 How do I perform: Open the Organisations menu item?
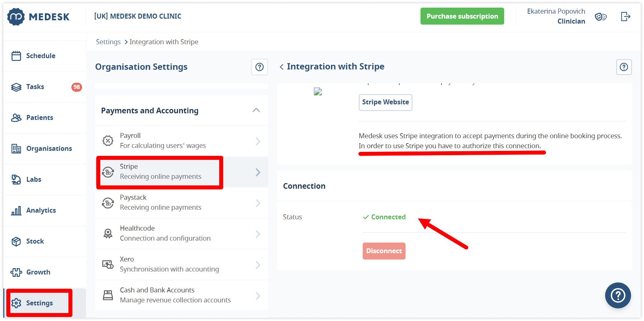click(45, 149)
